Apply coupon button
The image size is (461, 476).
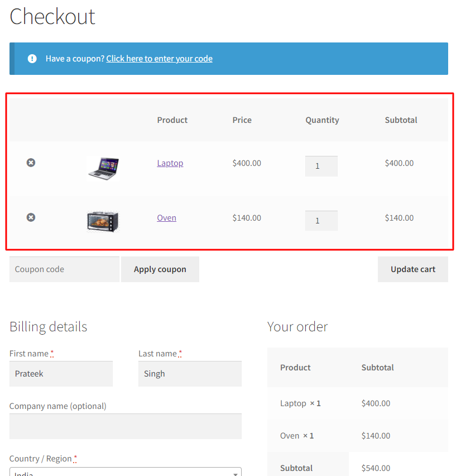160,269
